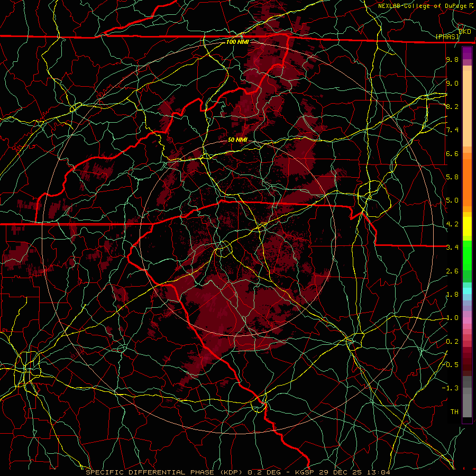Click the 9.8 legend value

tap(452, 59)
